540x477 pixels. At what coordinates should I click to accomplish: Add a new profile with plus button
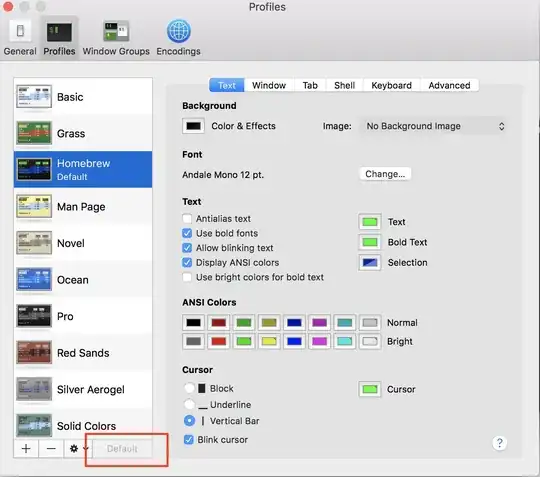click(26, 449)
